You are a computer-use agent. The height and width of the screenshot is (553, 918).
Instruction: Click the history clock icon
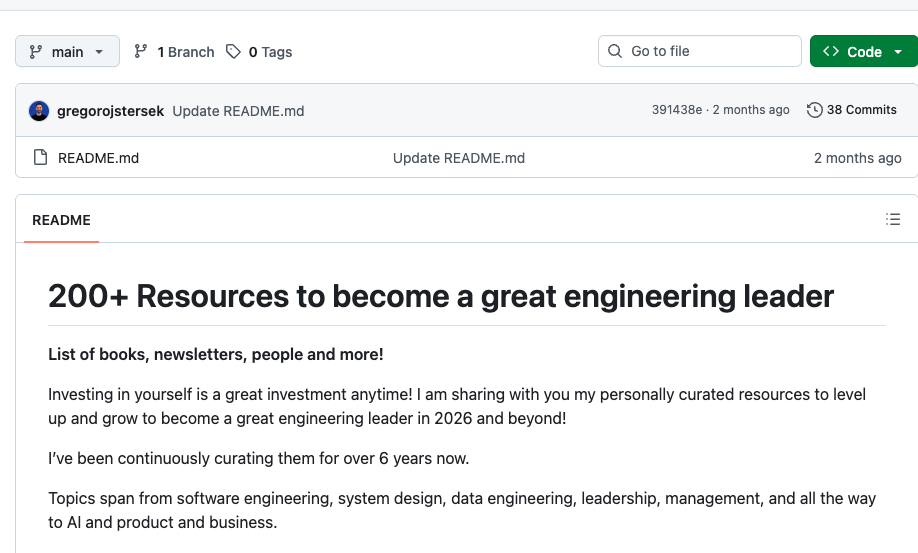pos(814,110)
